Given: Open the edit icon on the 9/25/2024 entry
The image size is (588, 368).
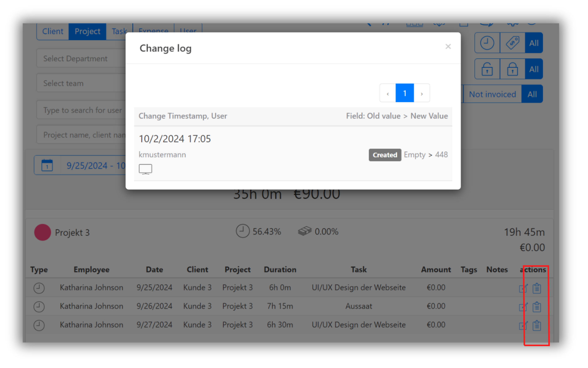Looking at the screenshot, I should [x=523, y=288].
